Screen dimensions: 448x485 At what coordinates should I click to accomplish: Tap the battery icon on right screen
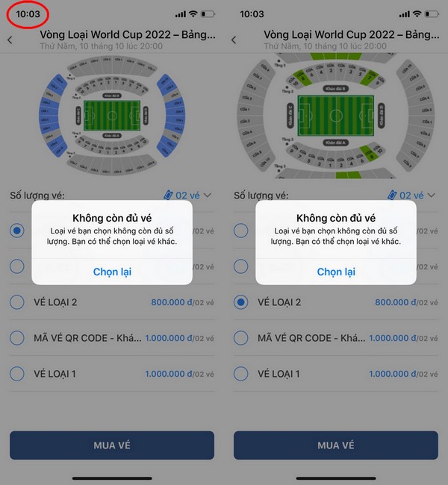point(432,14)
